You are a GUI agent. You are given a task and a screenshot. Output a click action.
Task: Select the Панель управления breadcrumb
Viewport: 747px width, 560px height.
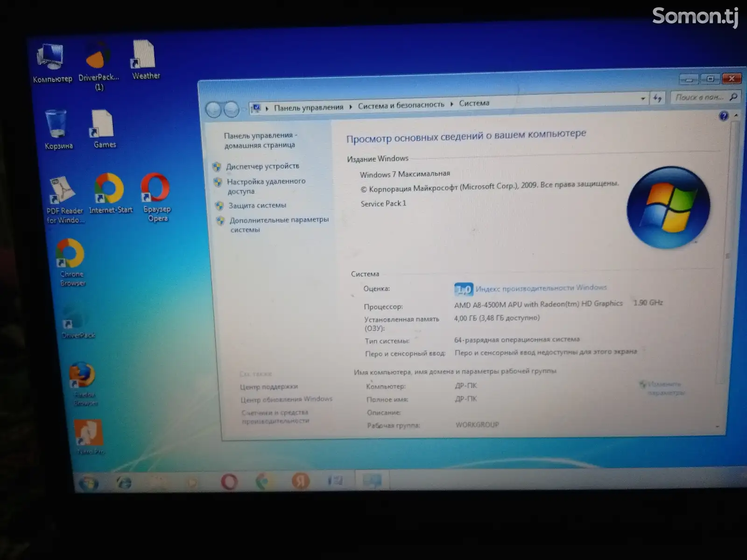point(309,107)
